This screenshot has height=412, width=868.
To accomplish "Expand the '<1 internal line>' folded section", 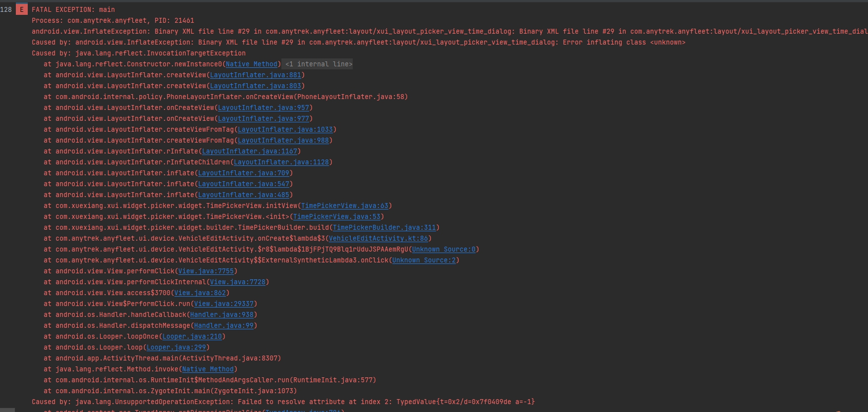I will point(319,64).
